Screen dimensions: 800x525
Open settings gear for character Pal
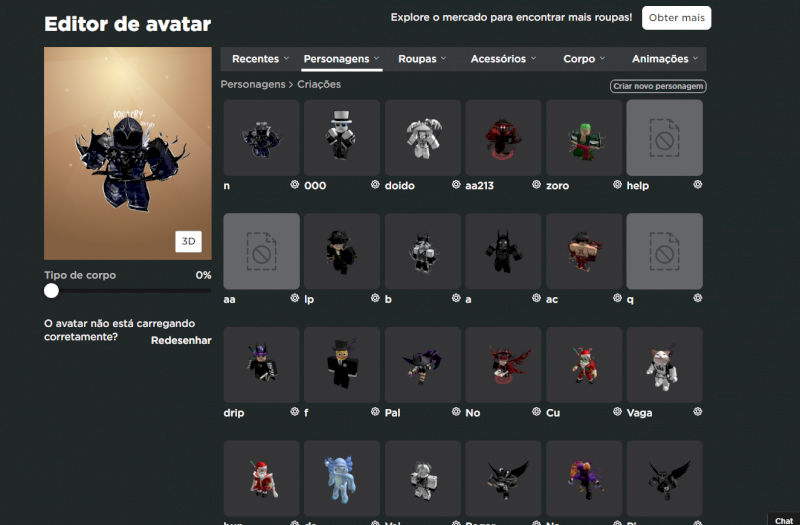(x=456, y=412)
